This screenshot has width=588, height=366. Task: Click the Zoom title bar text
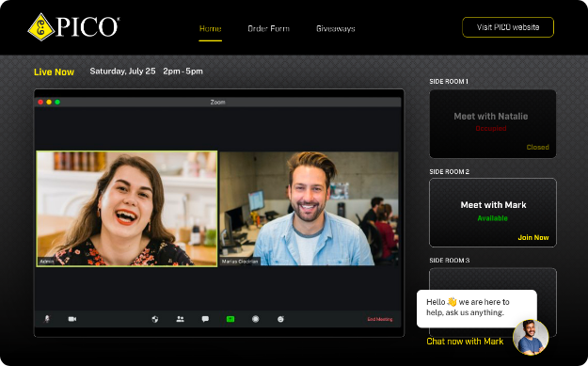coord(217,102)
